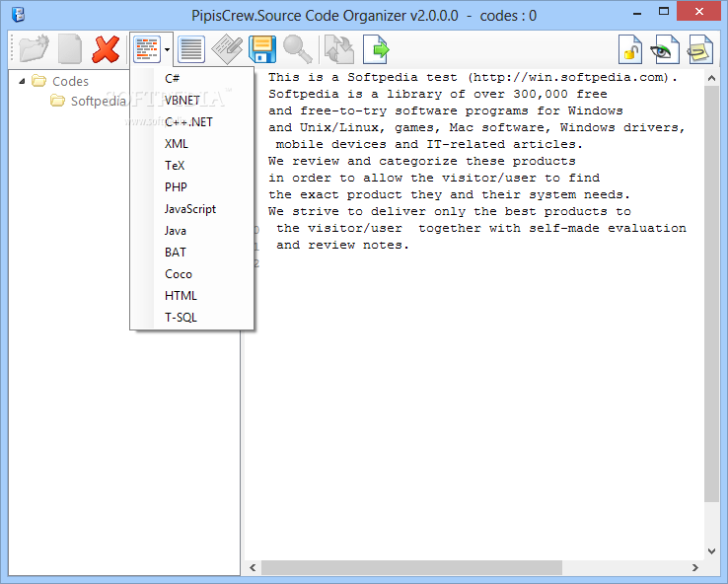The height and width of the screenshot is (584, 728).
Task: Click the syntax highlighting language icon
Action: point(147,48)
